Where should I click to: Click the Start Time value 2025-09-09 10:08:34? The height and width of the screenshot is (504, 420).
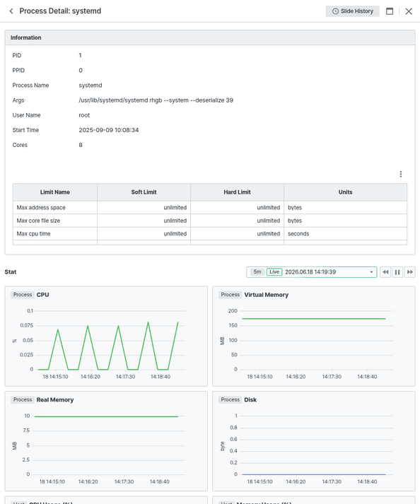click(x=109, y=130)
